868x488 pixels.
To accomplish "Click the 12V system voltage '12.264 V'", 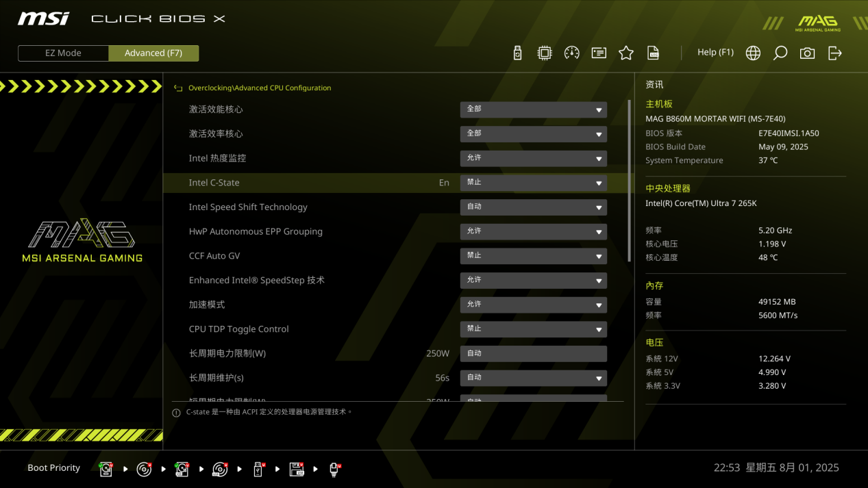I will click(775, 359).
